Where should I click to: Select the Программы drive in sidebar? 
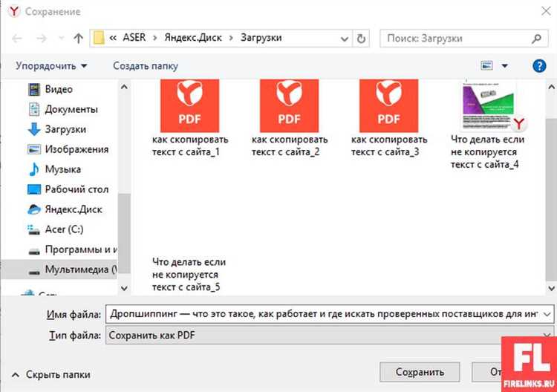[x=72, y=249]
